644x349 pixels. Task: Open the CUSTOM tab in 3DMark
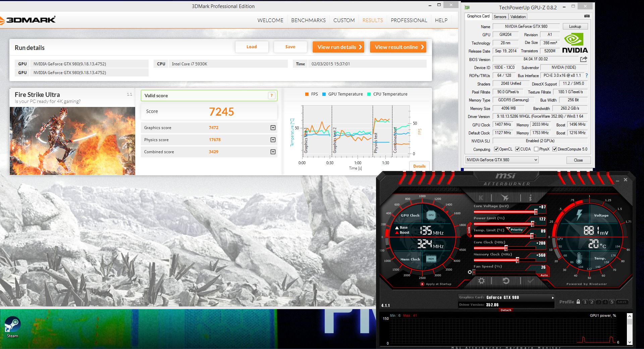[344, 20]
